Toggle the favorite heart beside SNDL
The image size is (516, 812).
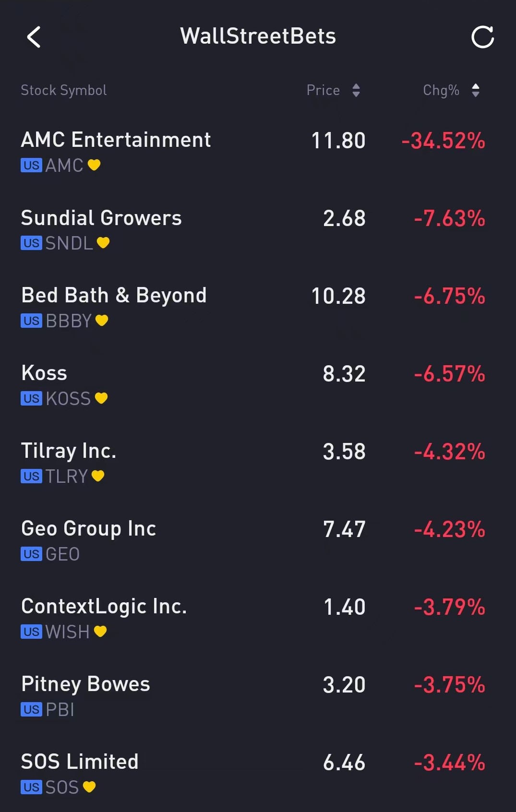103,243
